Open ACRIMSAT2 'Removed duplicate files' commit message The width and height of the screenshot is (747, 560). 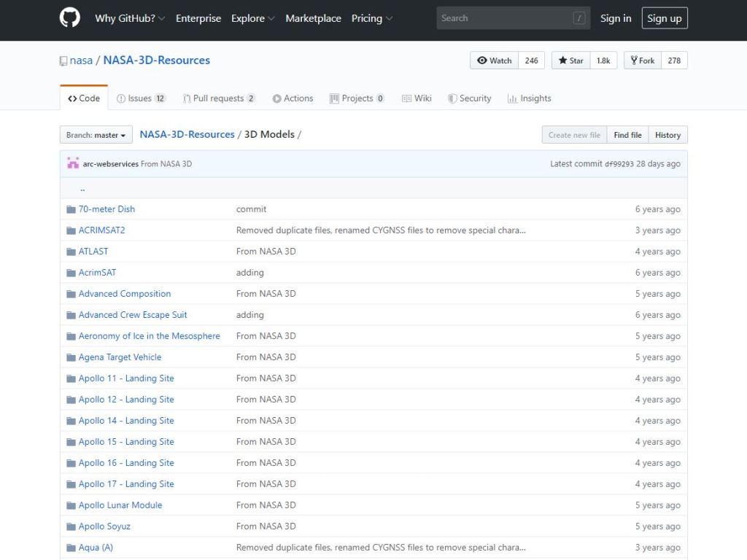pyautogui.click(x=381, y=230)
